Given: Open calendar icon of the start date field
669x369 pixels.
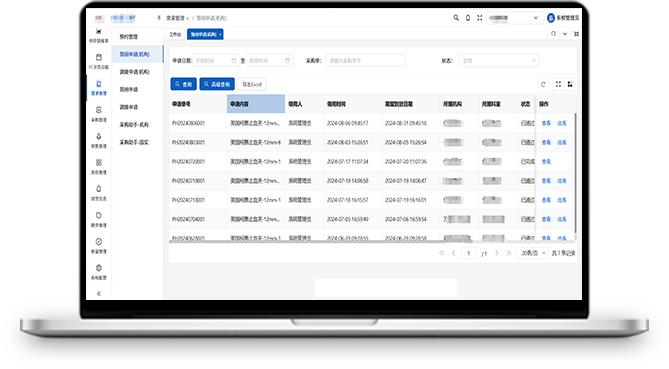Looking at the screenshot, I should click(233, 61).
